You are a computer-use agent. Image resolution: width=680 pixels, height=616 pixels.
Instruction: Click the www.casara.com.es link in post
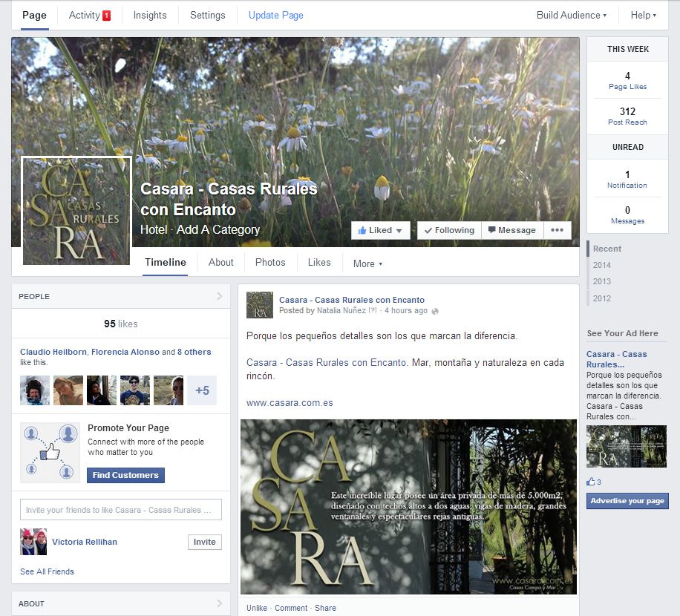290,403
